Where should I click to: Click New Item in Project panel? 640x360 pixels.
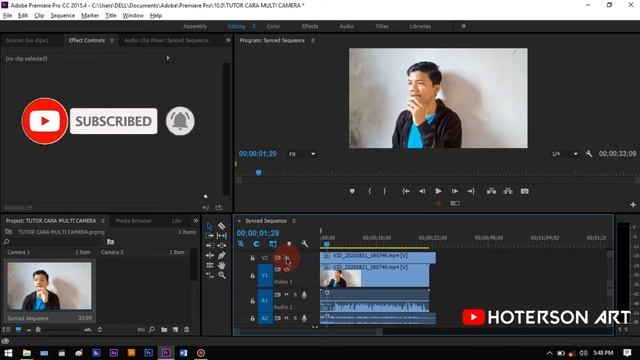[176, 329]
